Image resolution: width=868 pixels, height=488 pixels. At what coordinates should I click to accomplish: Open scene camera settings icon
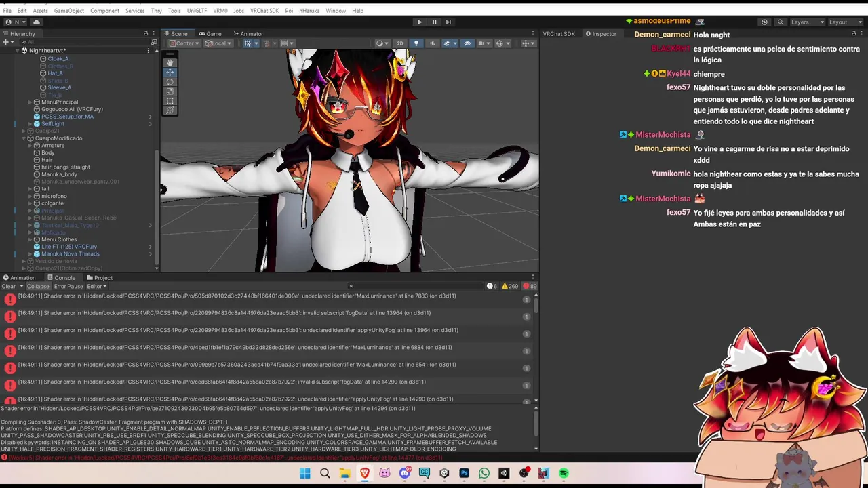[x=484, y=43]
